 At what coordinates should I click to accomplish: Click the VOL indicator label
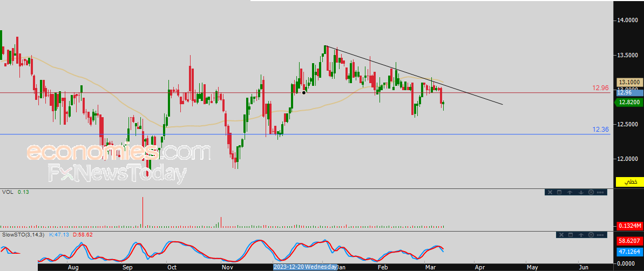(x=8, y=192)
